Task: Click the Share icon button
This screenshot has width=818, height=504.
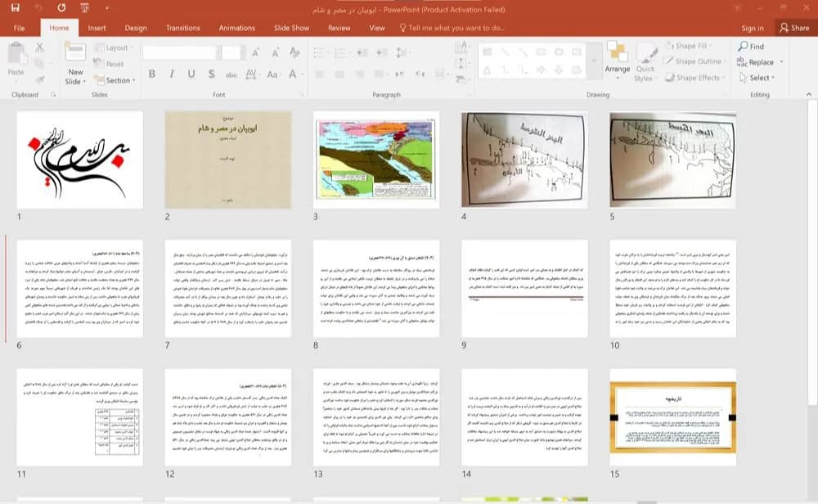Action: [794, 28]
